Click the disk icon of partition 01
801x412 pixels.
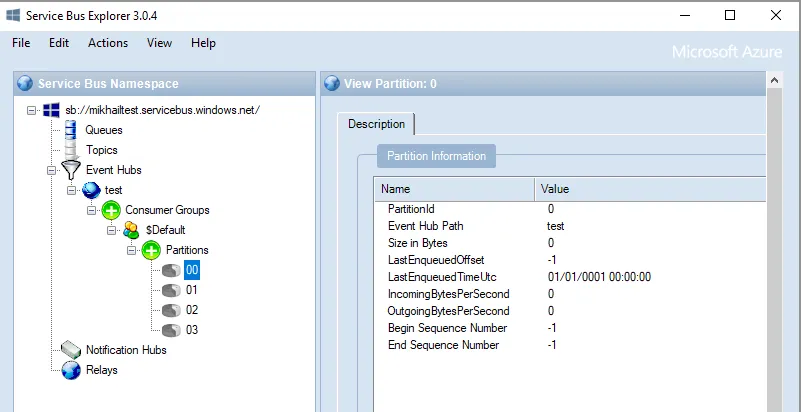pos(172,290)
